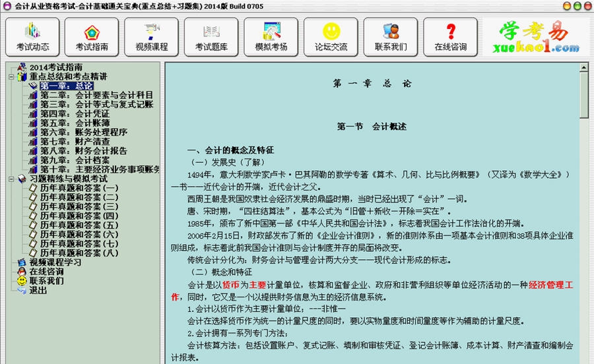The width and height of the screenshot is (594, 364).
Task: Select 第四章：会计凭证 chapter
Action: click(75, 113)
